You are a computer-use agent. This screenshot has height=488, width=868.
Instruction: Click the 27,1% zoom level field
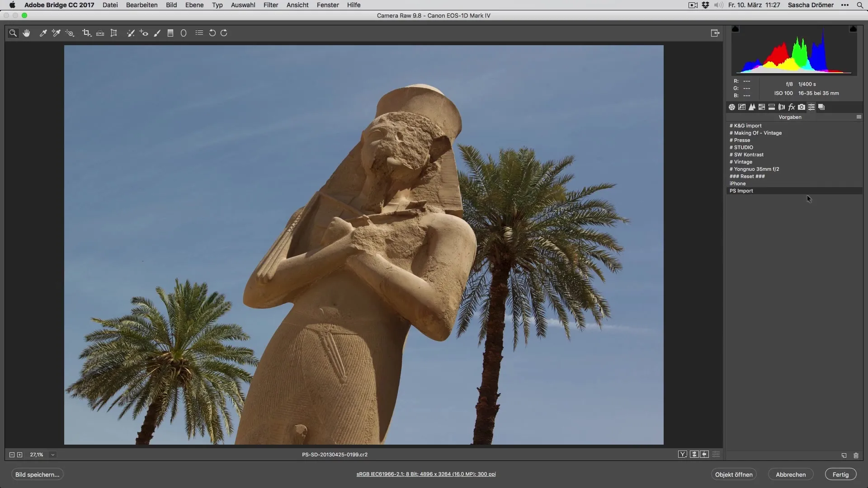37,455
